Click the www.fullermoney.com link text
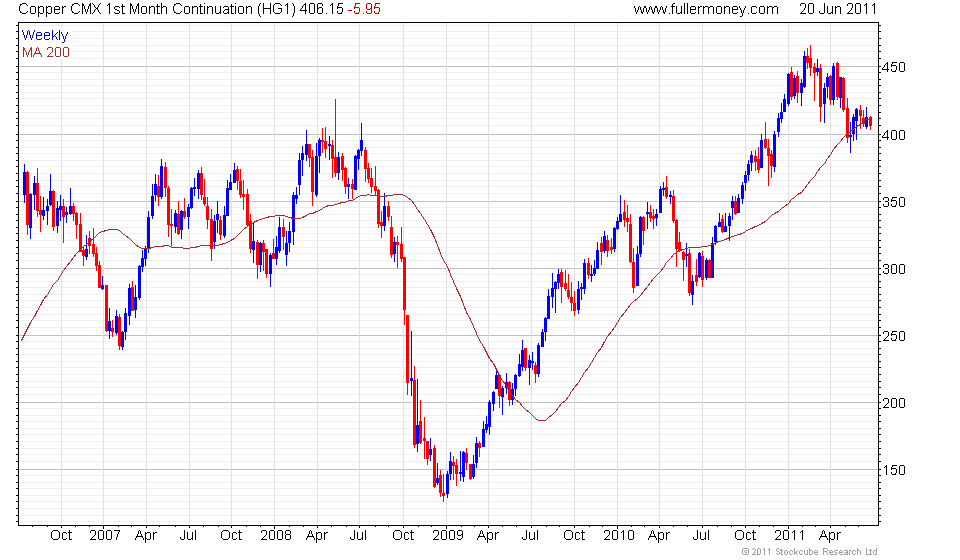 (706, 9)
